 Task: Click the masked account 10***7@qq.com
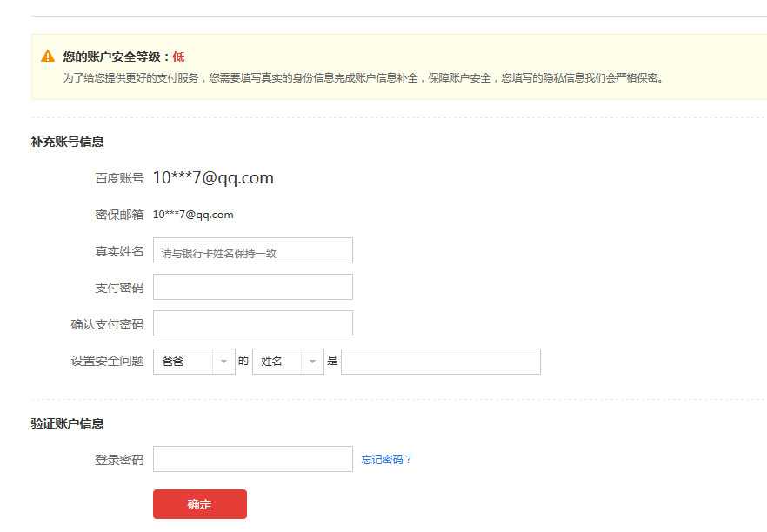213,177
